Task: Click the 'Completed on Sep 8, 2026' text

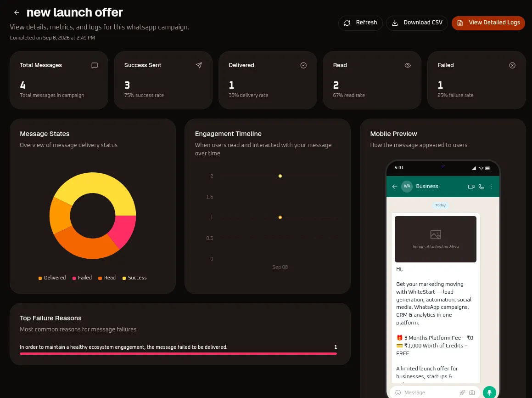Action: (52, 38)
